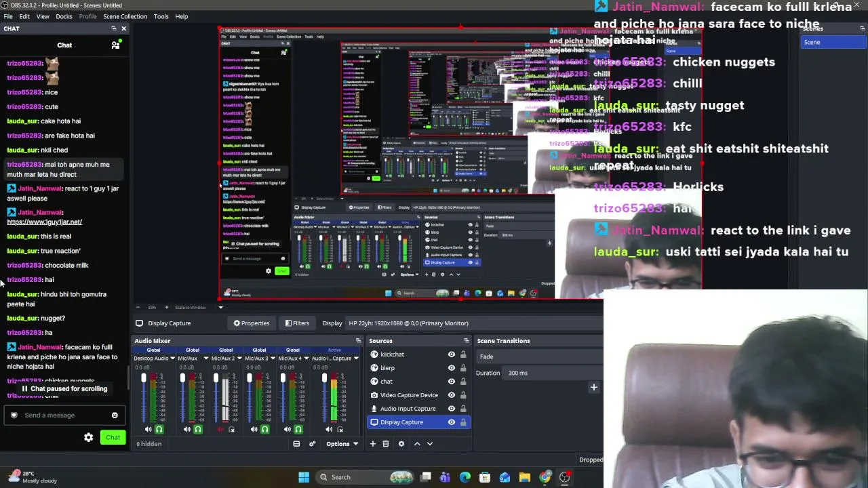The width and height of the screenshot is (868, 488).
Task: Move selected source down
Action: pos(430,444)
